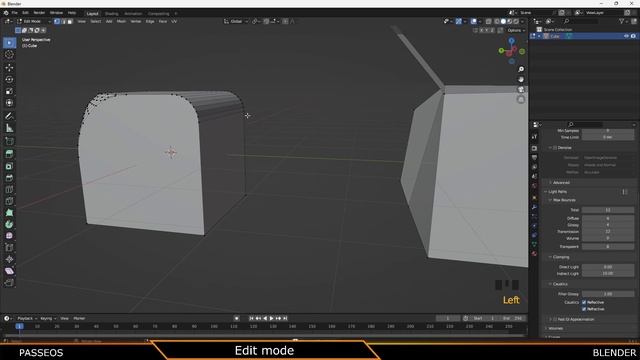The image size is (640, 360).
Task: Open the Playback dropdown in timeline
Action: tap(27, 318)
